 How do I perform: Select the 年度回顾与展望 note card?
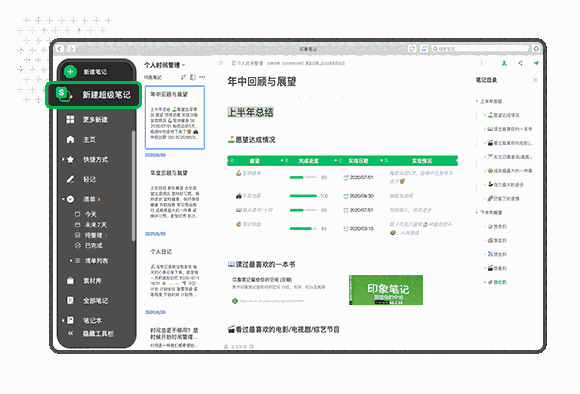click(x=175, y=195)
